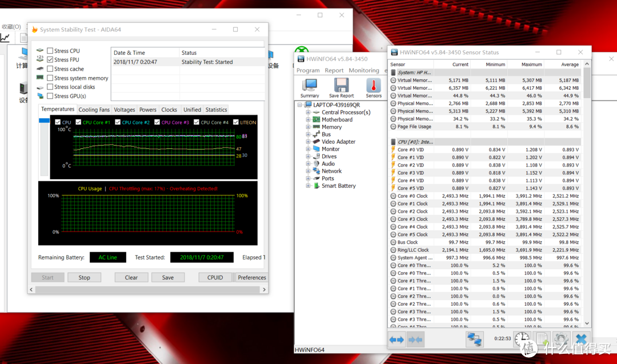Click the blue X close icon in Sensor Status
The image size is (617, 364).
point(581,339)
